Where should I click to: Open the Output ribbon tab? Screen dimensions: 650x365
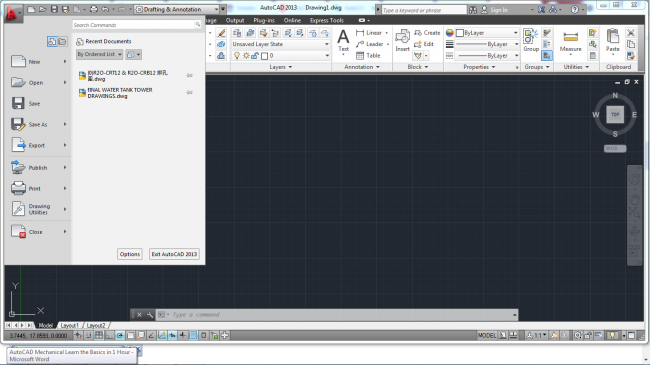(x=235, y=20)
